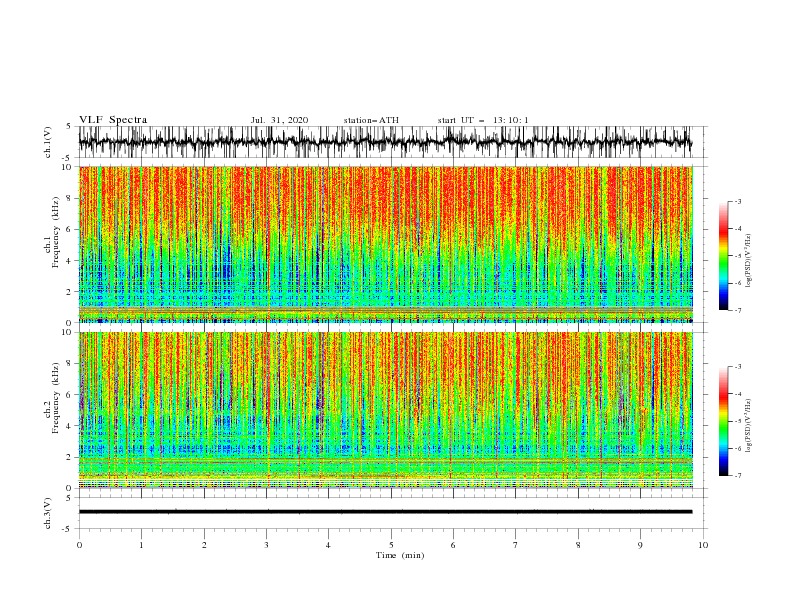Screen dimensions: 792x612
Task: Click the upper PSD color bar
Action: (x=723, y=256)
